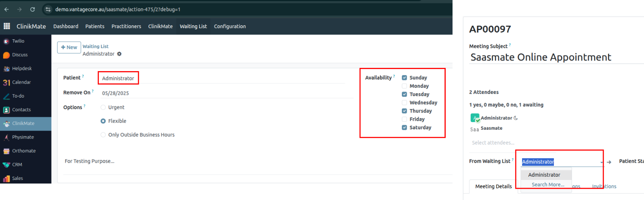This screenshot has width=644, height=200.
Task: Enable the Friday availability checkbox
Action: [x=404, y=119]
